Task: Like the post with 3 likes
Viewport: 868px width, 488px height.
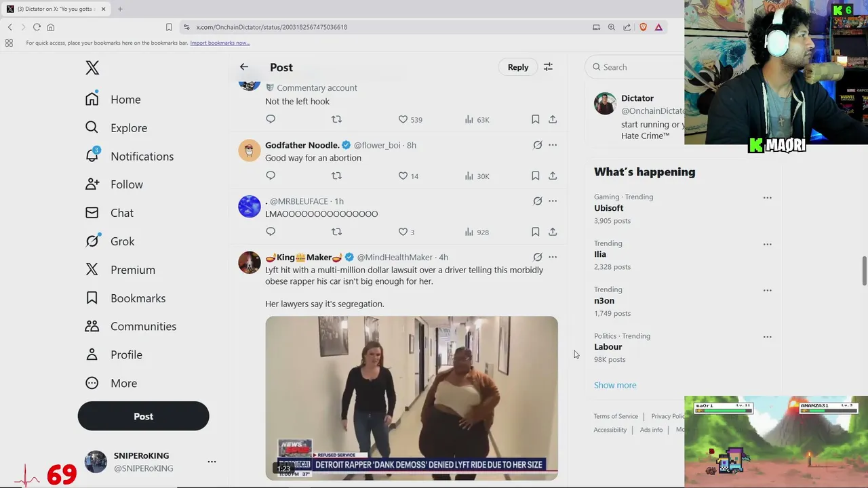Action: 406,232
